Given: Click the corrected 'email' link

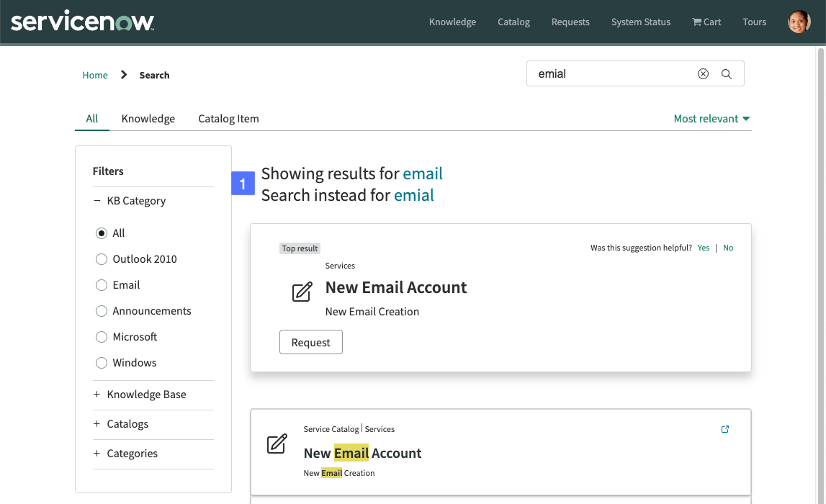Looking at the screenshot, I should pyautogui.click(x=423, y=174).
